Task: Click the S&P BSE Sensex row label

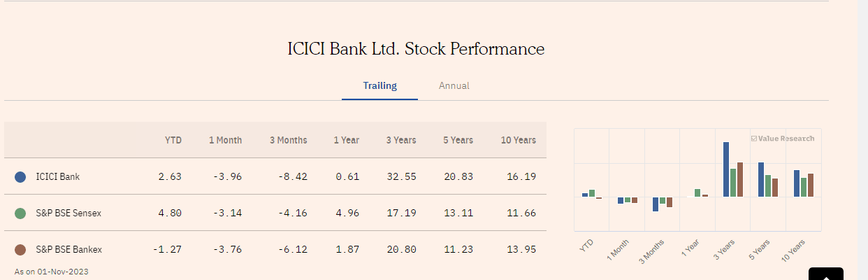Action: click(68, 213)
